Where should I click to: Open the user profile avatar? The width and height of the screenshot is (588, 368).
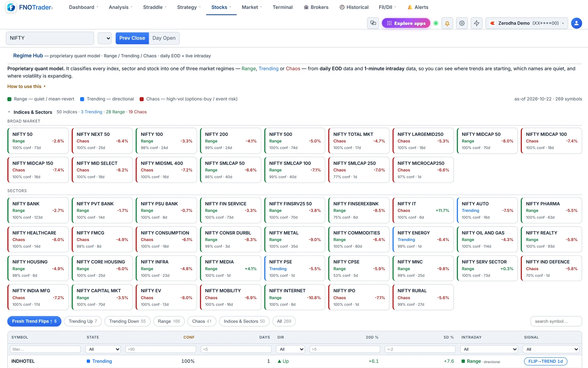coord(576,23)
